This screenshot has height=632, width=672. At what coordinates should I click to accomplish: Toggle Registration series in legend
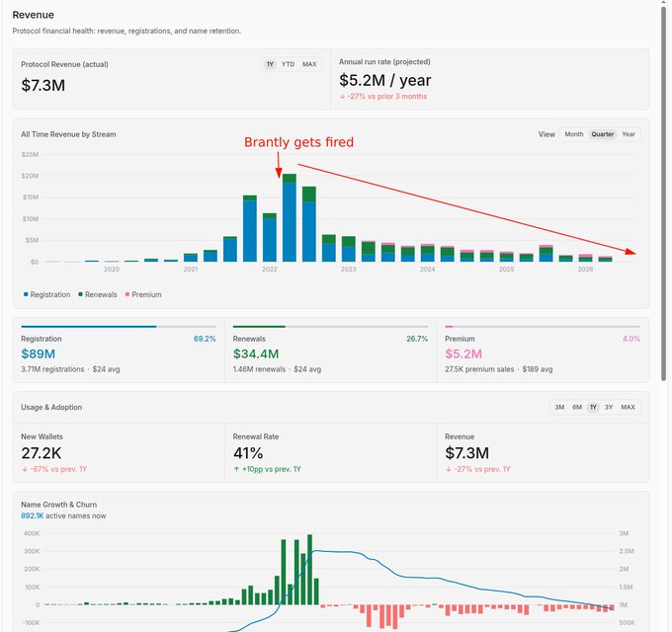tap(46, 294)
